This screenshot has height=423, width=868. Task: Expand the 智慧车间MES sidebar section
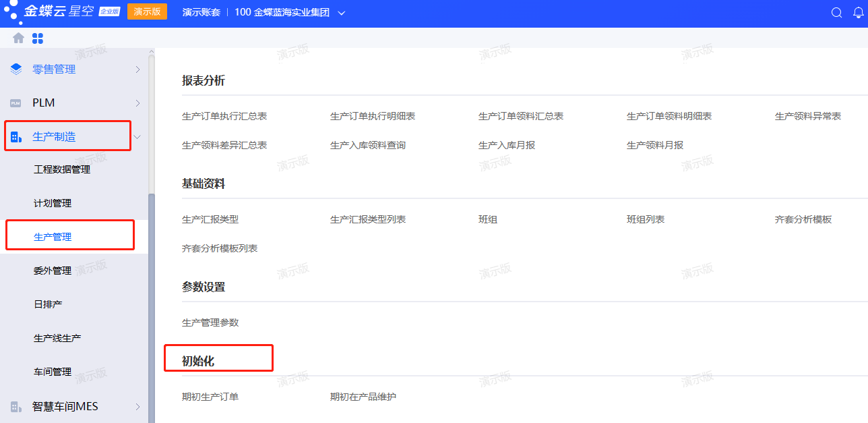[137, 406]
